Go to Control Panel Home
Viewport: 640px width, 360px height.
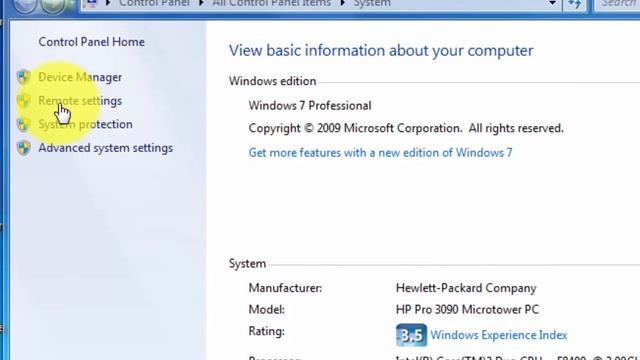click(91, 42)
